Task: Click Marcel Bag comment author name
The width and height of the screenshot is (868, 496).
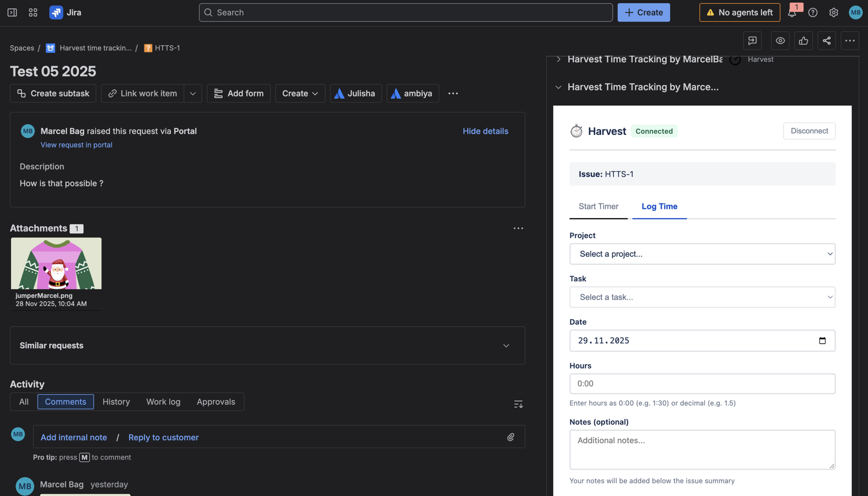Action: [x=62, y=484]
